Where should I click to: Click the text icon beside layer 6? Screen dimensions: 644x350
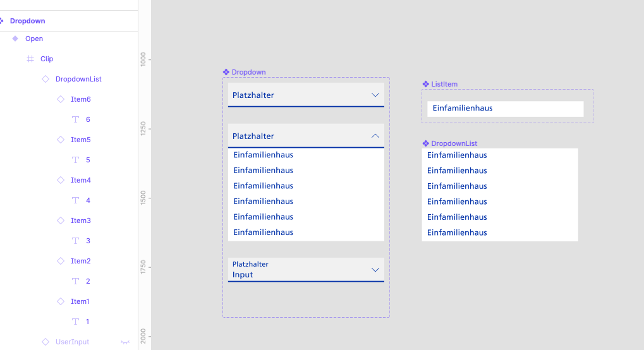pos(76,119)
